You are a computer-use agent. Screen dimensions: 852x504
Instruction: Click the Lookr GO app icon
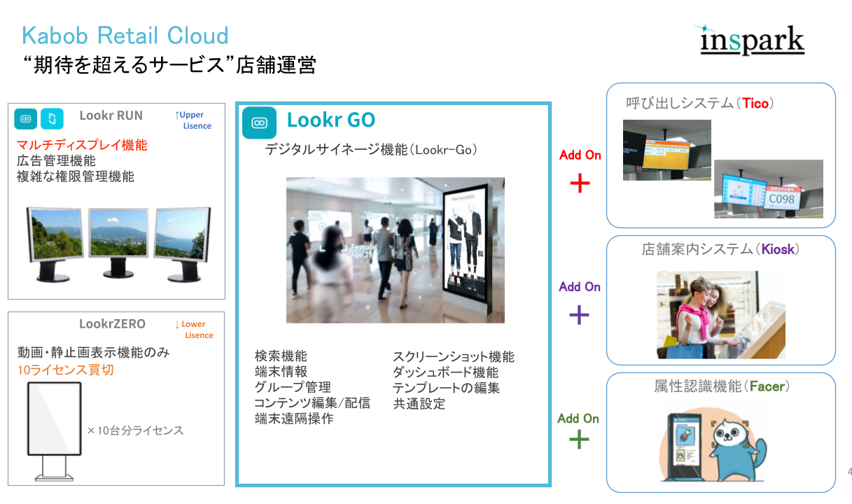[260, 122]
